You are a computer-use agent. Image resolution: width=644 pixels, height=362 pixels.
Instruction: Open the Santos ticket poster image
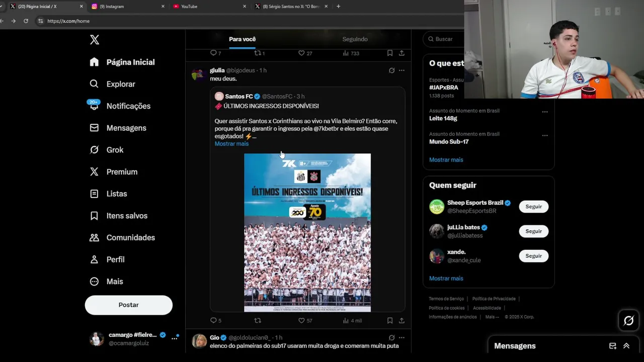click(x=307, y=232)
